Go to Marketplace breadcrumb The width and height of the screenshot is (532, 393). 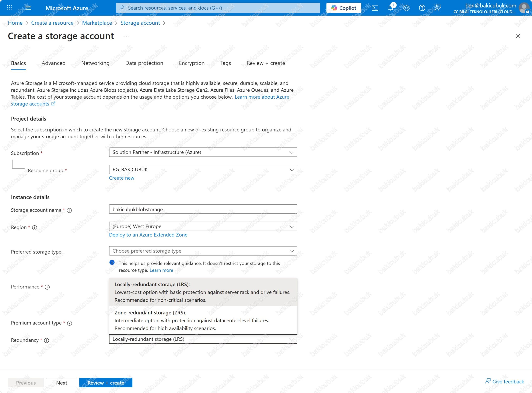click(97, 23)
